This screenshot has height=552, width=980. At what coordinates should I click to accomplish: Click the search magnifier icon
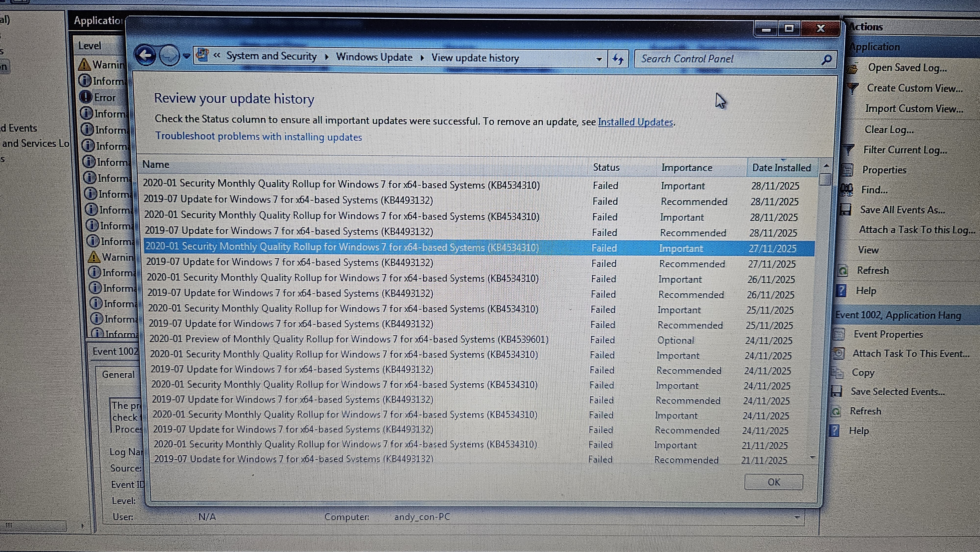point(826,59)
